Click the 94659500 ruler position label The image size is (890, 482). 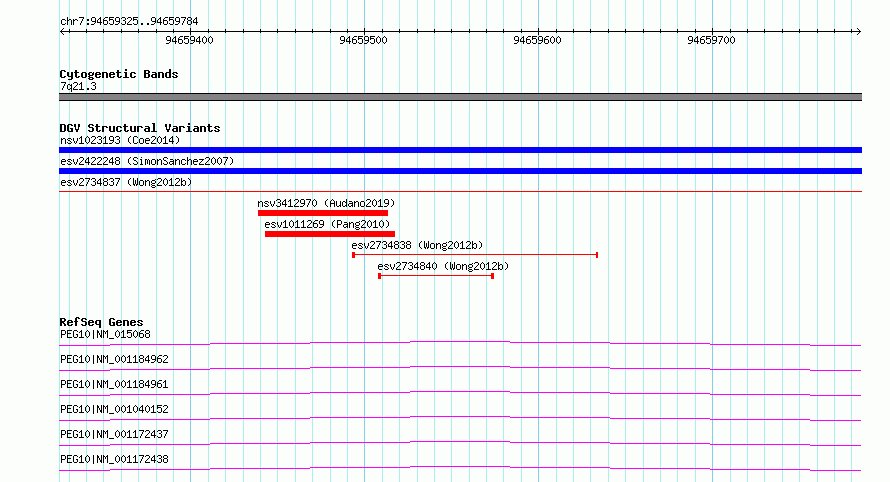point(363,40)
